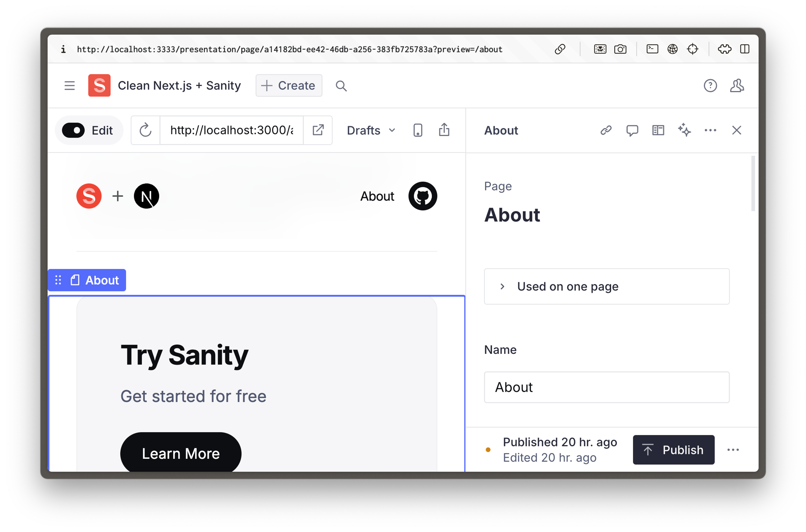The width and height of the screenshot is (806, 532).
Task: Toggle the review changes split-view icon
Action: tap(658, 130)
